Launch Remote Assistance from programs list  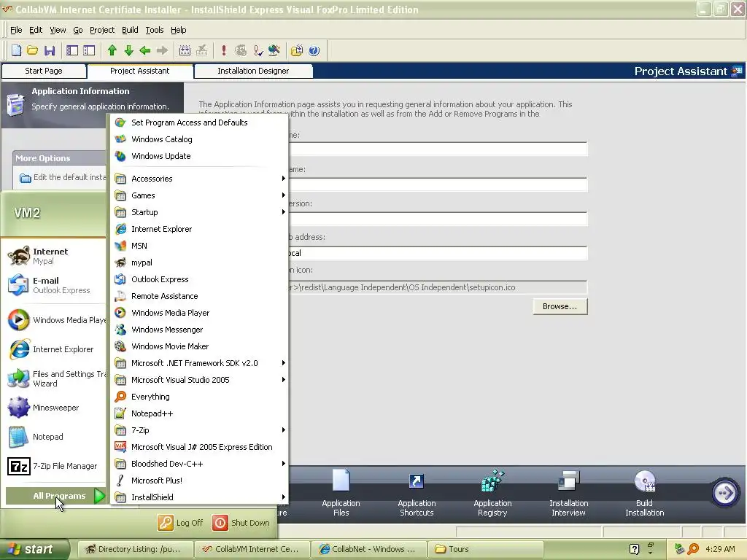tap(199, 296)
